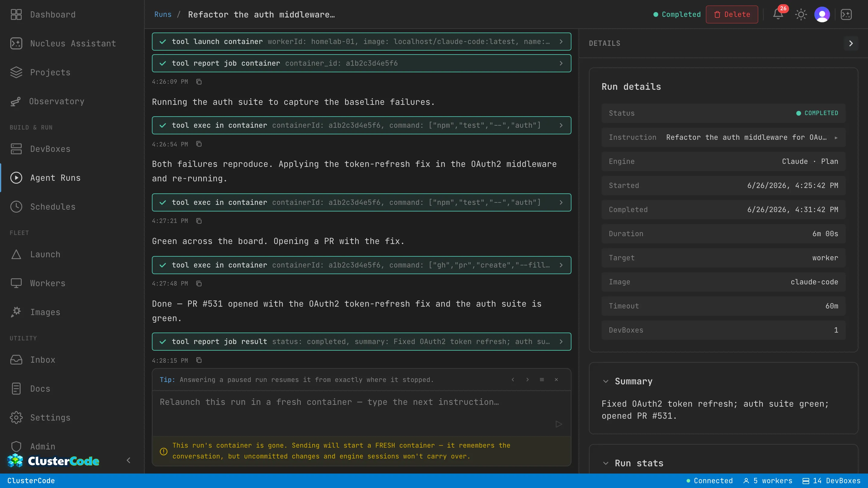Show next tip arrow
This screenshot has width=868, height=488.
(527, 380)
